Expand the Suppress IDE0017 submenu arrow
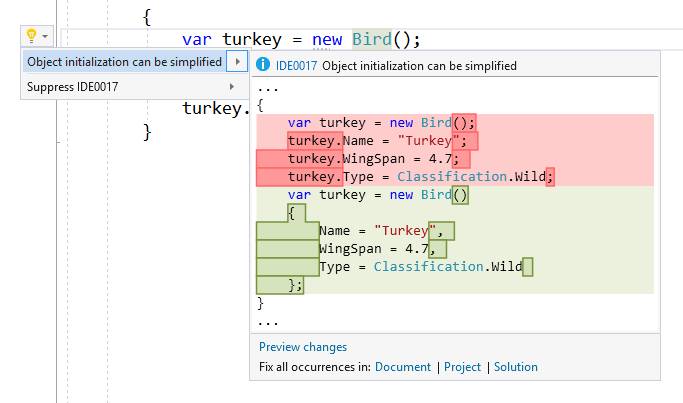 pyautogui.click(x=232, y=87)
